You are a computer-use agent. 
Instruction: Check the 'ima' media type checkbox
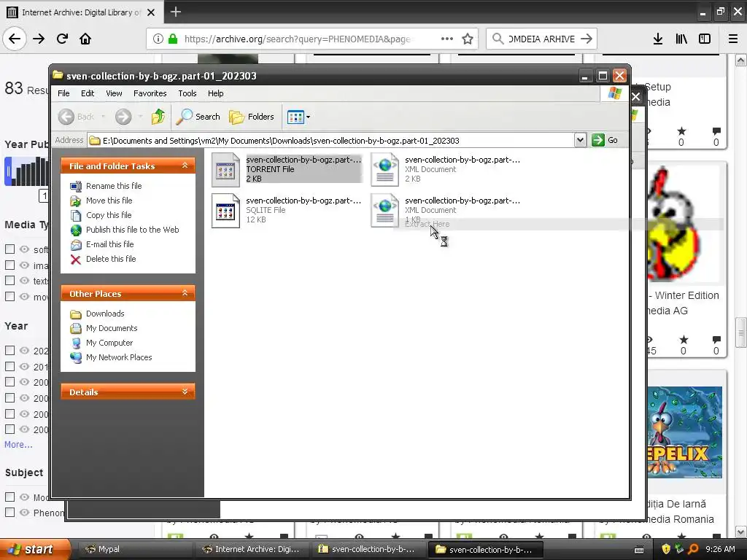coord(9,265)
